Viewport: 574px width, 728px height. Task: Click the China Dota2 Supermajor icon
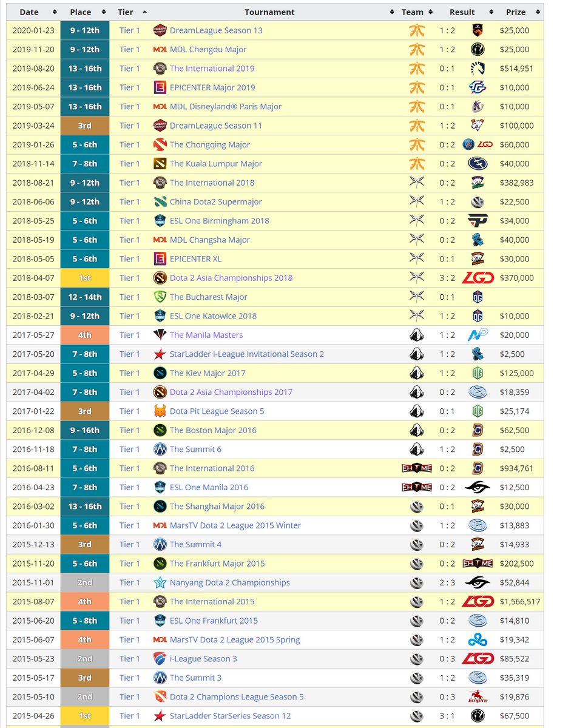pos(160,201)
